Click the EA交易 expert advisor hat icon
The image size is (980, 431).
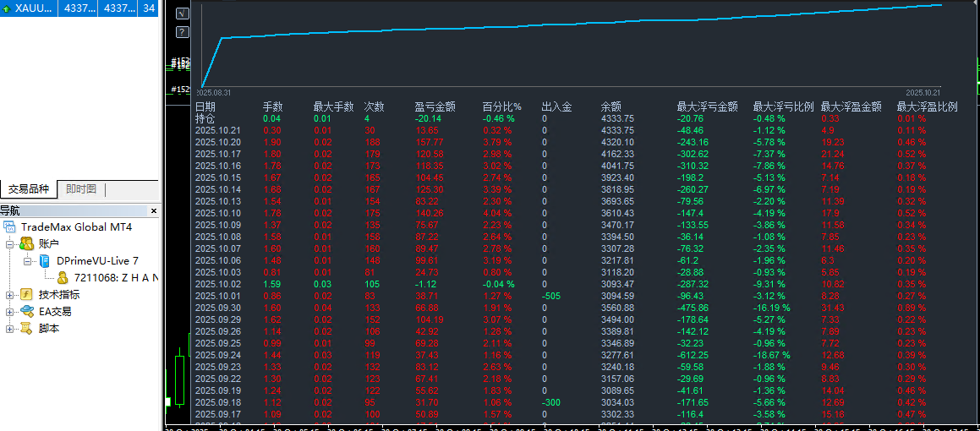click(26, 311)
